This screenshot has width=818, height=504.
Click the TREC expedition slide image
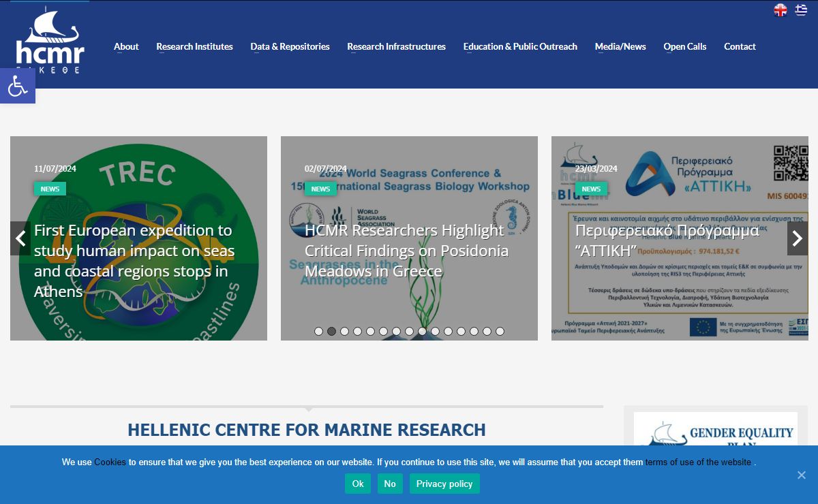tap(138, 238)
